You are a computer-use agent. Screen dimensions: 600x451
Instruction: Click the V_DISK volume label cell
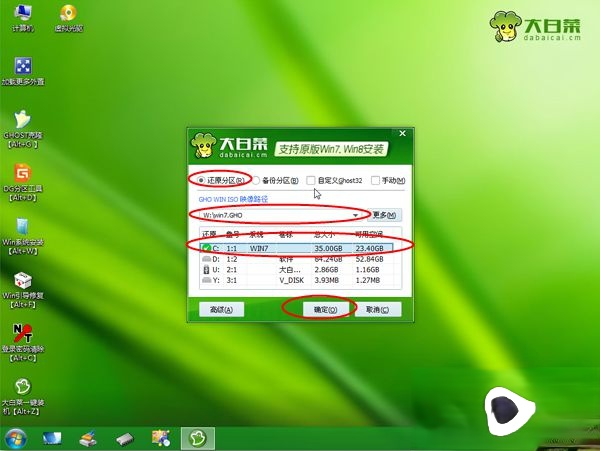[x=292, y=280]
